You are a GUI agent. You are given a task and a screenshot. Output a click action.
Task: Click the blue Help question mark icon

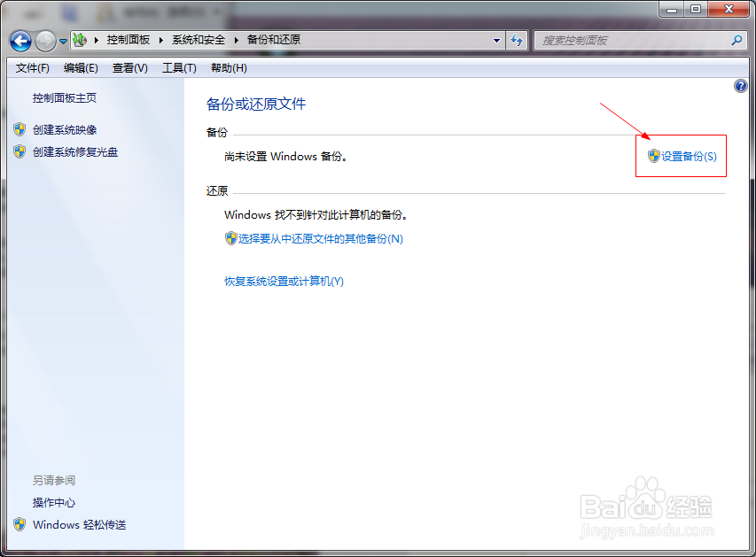[741, 85]
